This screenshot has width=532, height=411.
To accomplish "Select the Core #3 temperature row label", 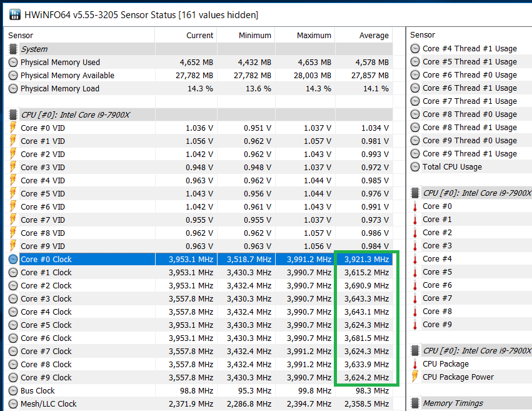I will [x=437, y=246].
